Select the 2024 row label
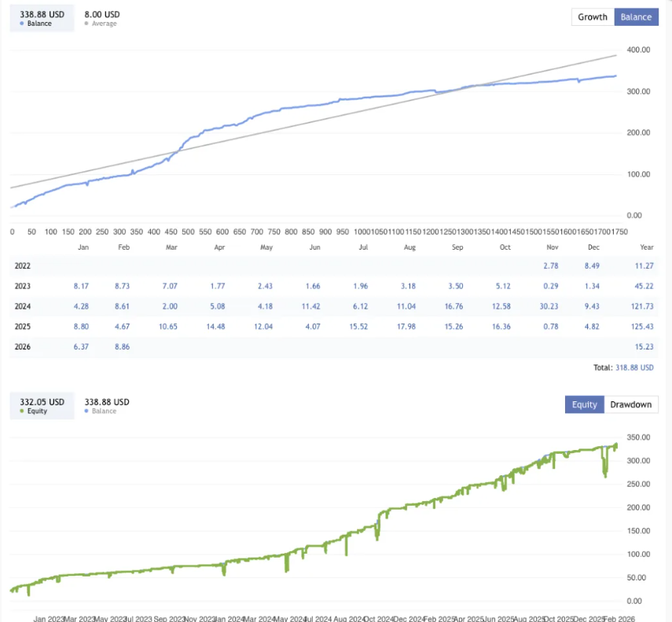This screenshot has height=622, width=672. click(x=23, y=305)
